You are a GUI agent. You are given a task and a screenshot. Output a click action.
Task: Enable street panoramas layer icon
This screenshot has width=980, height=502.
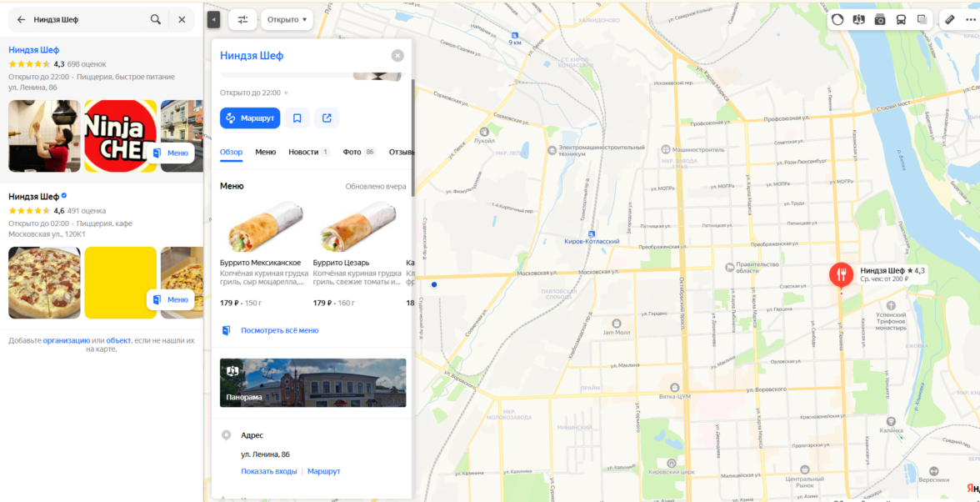pyautogui.click(x=858, y=19)
